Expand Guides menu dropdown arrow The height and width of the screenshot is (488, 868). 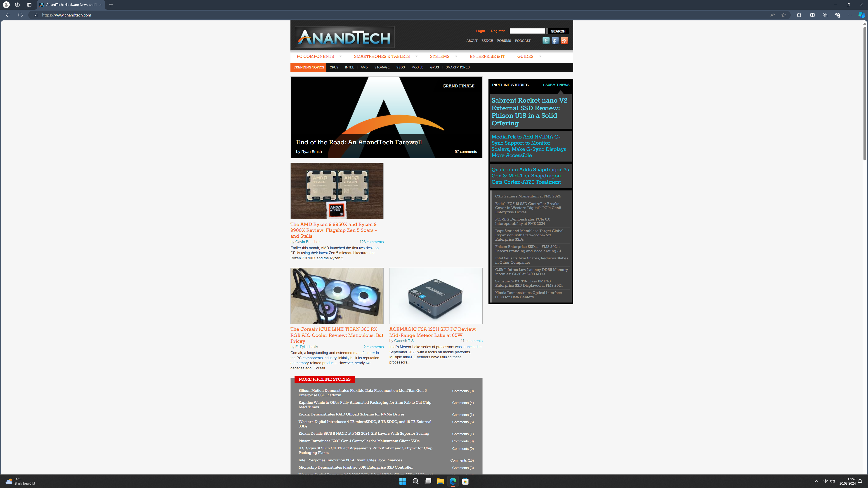[540, 56]
